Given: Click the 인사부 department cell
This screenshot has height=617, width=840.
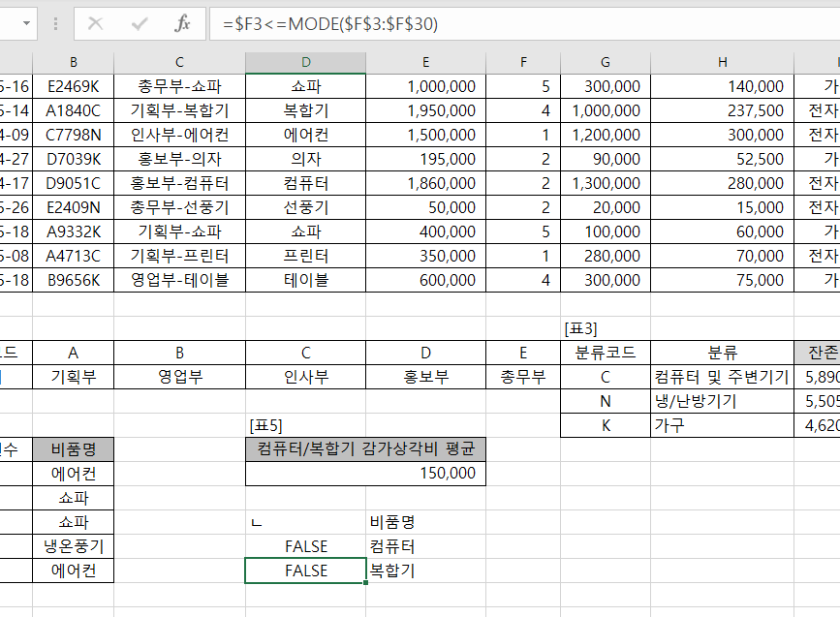Looking at the screenshot, I should [x=305, y=377].
